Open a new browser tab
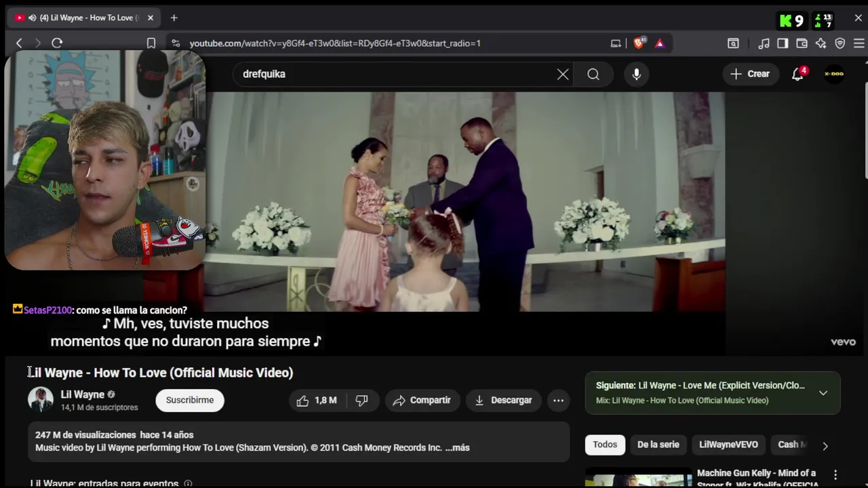Screen dimensions: 868x488 174,18
